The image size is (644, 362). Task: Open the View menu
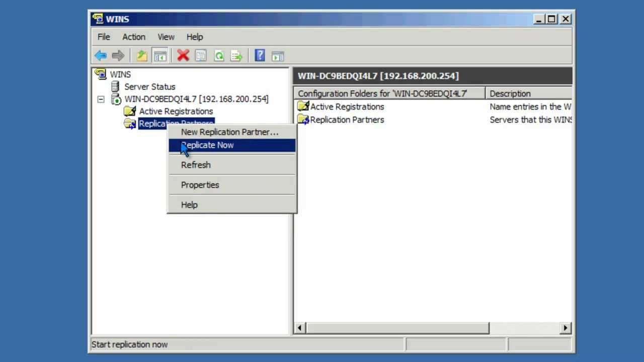[x=166, y=37]
